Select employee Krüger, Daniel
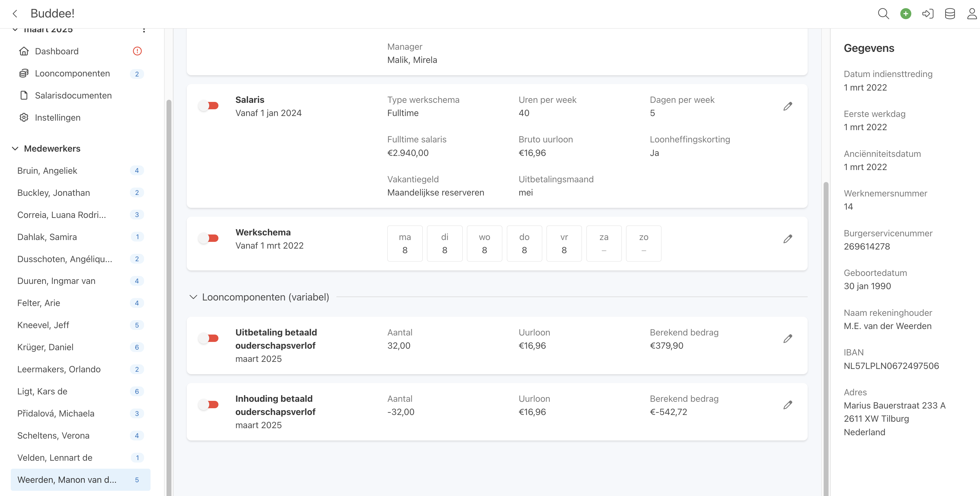The height and width of the screenshot is (496, 980). [45, 347]
